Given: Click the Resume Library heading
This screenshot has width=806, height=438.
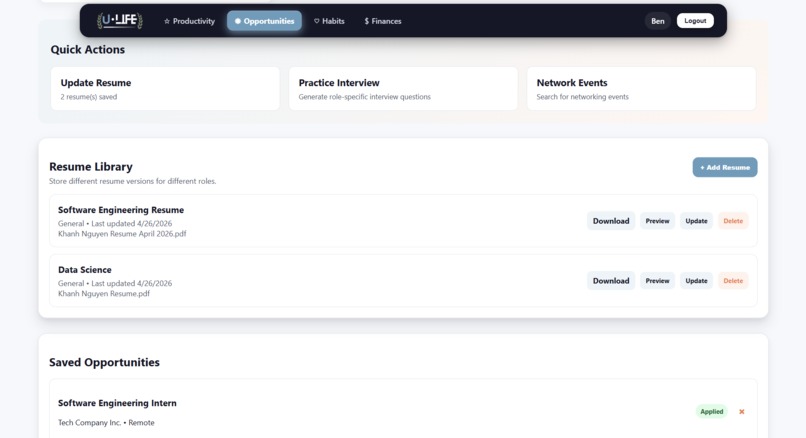Looking at the screenshot, I should [91, 167].
